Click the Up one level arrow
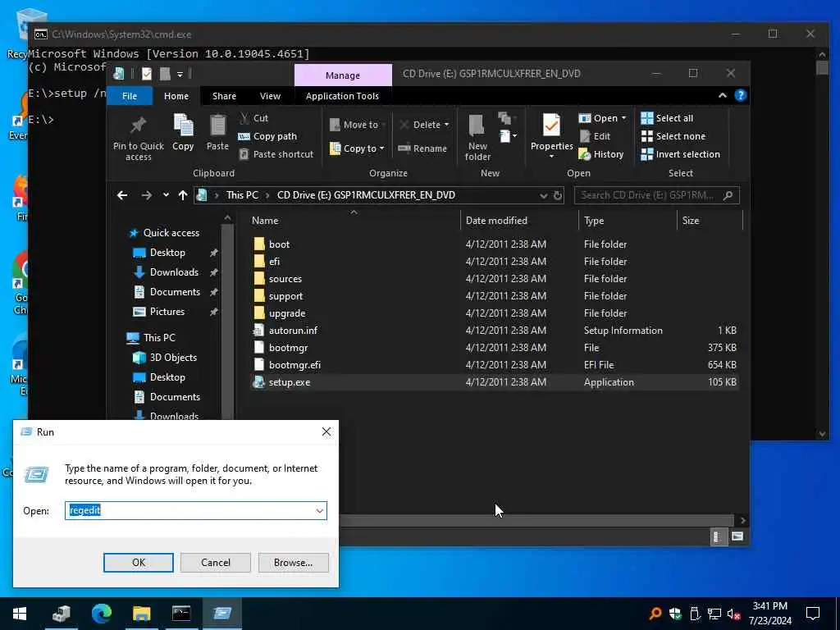Image resolution: width=840 pixels, height=630 pixels. pyautogui.click(x=183, y=195)
